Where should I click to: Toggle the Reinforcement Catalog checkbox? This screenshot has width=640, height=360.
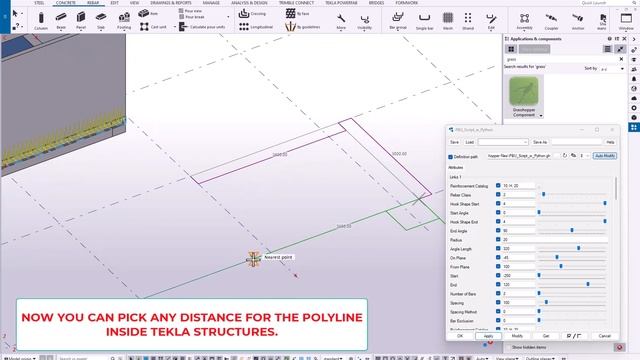tap(498, 186)
